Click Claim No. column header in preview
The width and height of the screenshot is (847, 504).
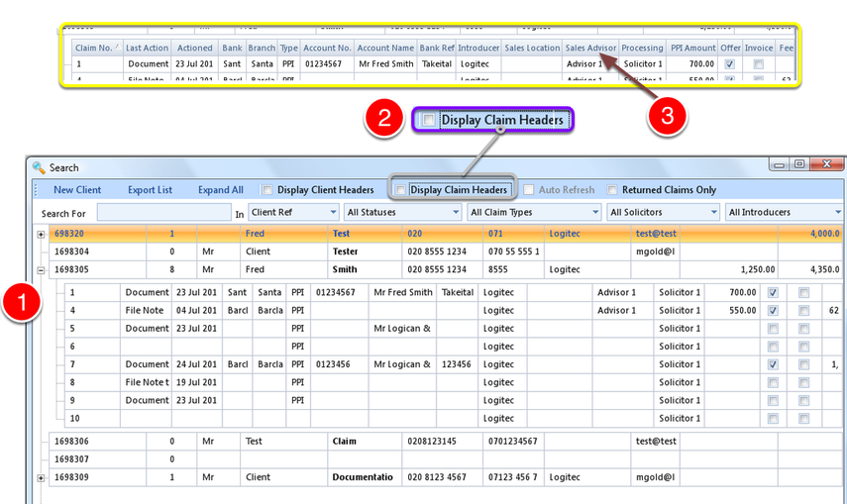click(x=97, y=48)
